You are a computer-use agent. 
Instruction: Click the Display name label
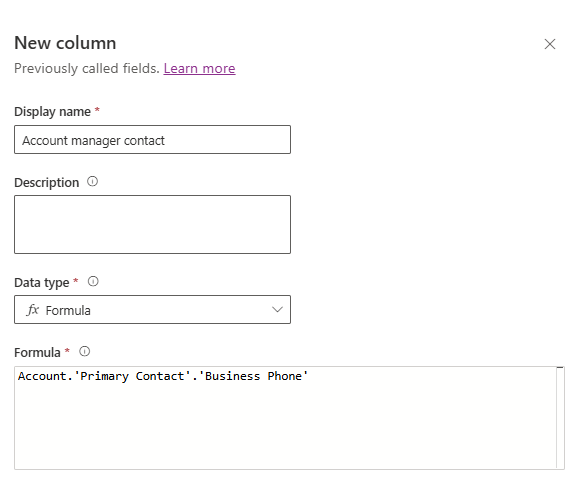52,112
